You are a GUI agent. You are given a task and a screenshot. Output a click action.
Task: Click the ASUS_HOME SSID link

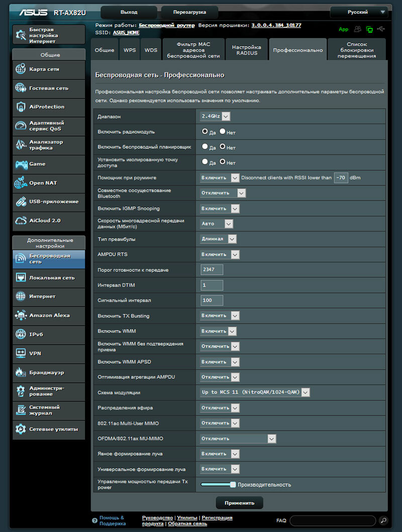click(126, 33)
